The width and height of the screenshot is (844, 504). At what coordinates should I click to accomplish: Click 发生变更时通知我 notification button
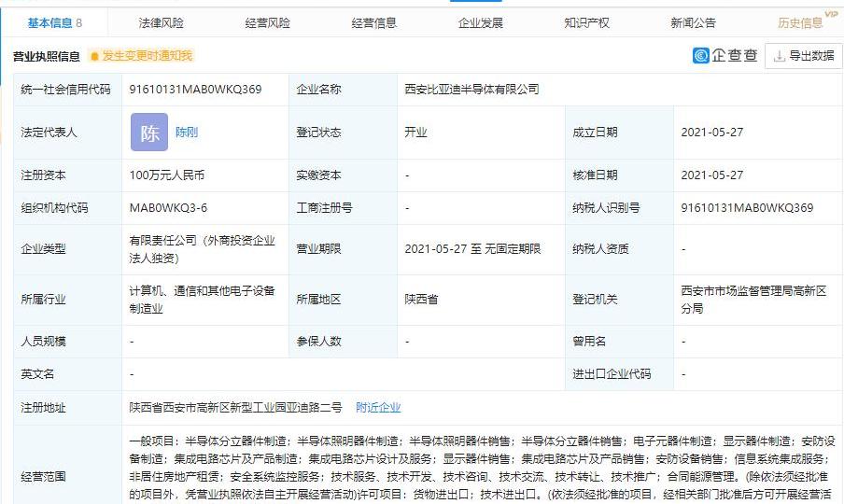(x=141, y=55)
